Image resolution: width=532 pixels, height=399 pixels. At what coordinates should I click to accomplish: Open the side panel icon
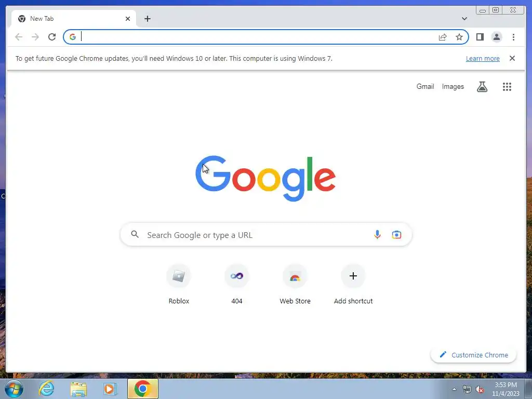click(480, 37)
